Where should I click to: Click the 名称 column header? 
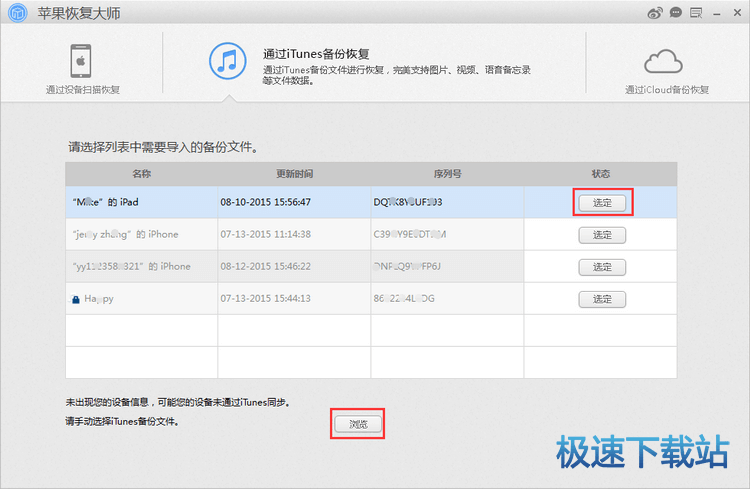pos(141,174)
